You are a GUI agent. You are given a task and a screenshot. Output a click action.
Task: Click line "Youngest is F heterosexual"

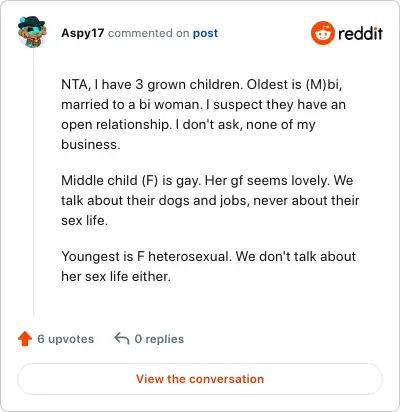pyautogui.click(x=208, y=256)
